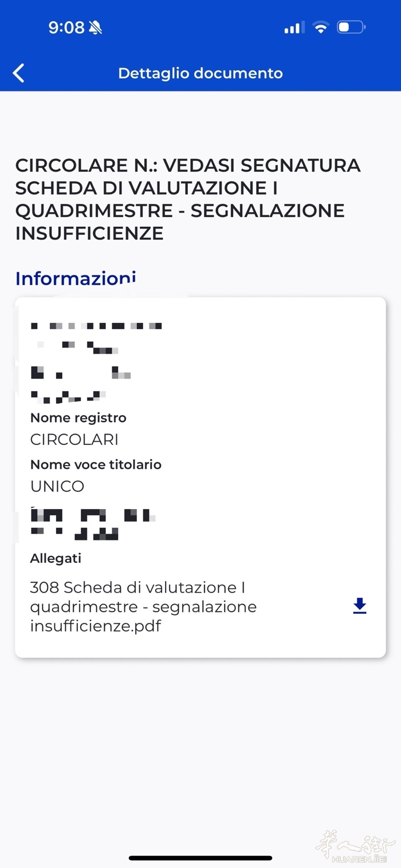
Task: Tap the cellular signal bars
Action: coord(294,27)
